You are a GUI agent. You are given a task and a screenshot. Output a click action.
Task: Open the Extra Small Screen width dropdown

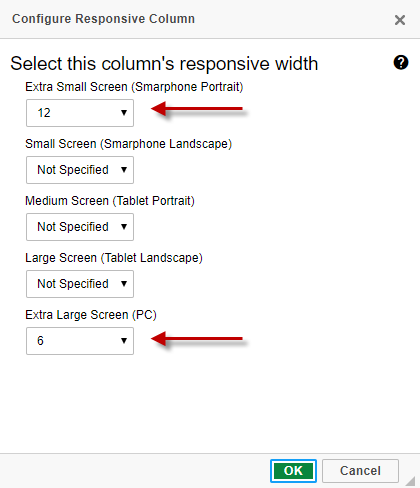click(x=80, y=113)
